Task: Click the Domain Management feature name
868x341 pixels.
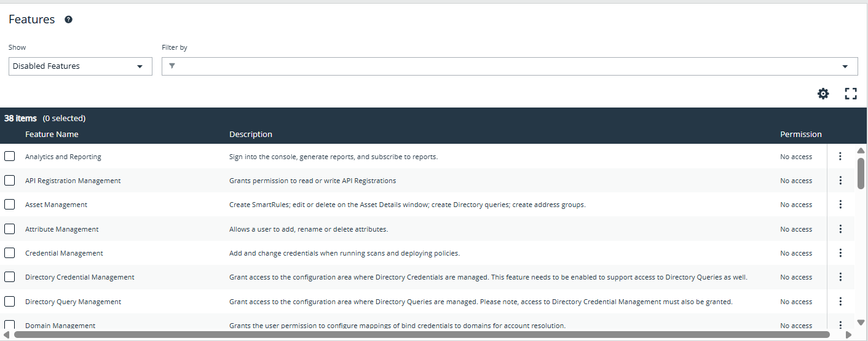Action: (x=60, y=326)
